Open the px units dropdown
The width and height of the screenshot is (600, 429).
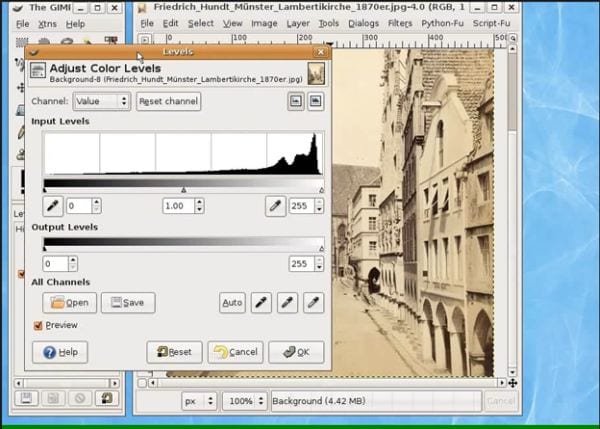[x=198, y=400]
